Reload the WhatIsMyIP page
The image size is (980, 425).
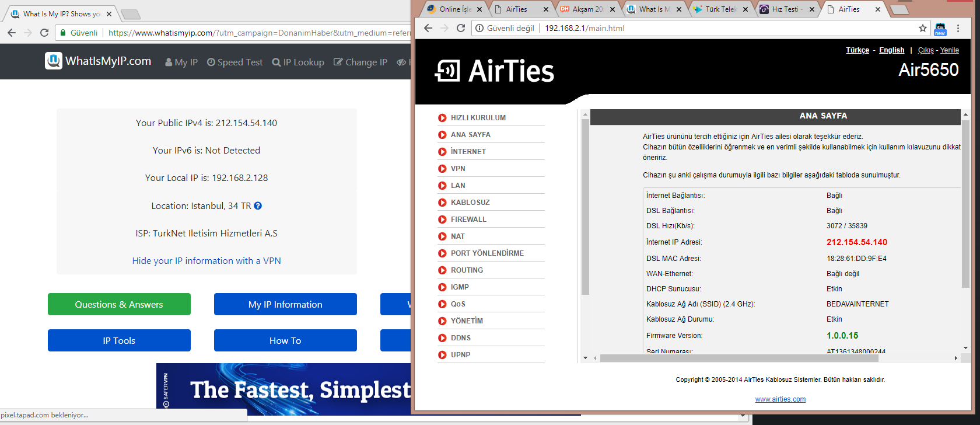44,33
